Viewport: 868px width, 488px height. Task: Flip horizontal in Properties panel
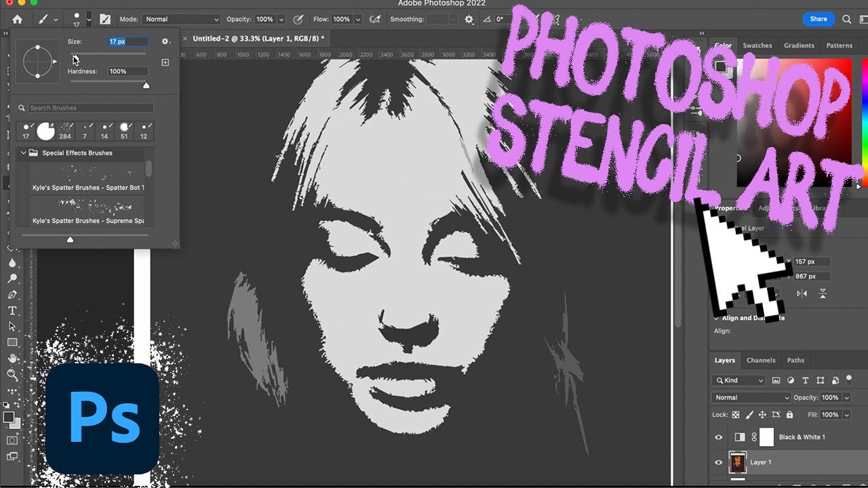(802, 293)
